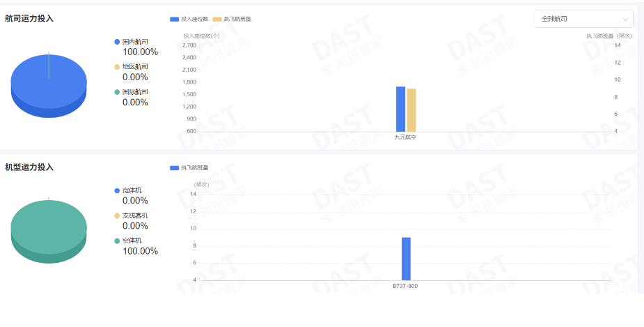Click the green 国际航司 legend dot

coord(117,92)
